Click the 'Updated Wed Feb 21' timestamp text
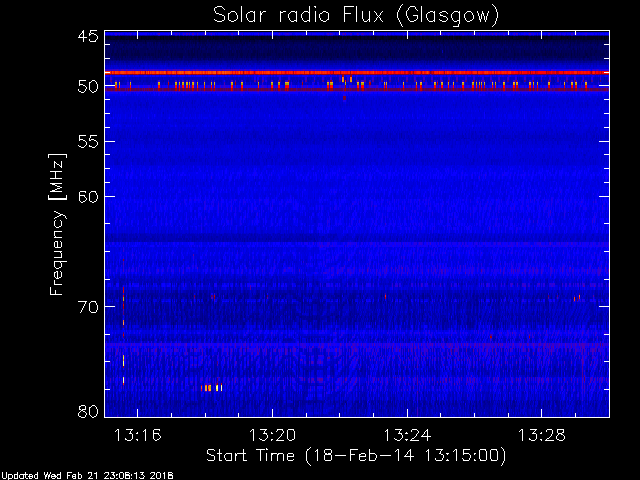The height and width of the screenshot is (480, 640). pos(87,476)
